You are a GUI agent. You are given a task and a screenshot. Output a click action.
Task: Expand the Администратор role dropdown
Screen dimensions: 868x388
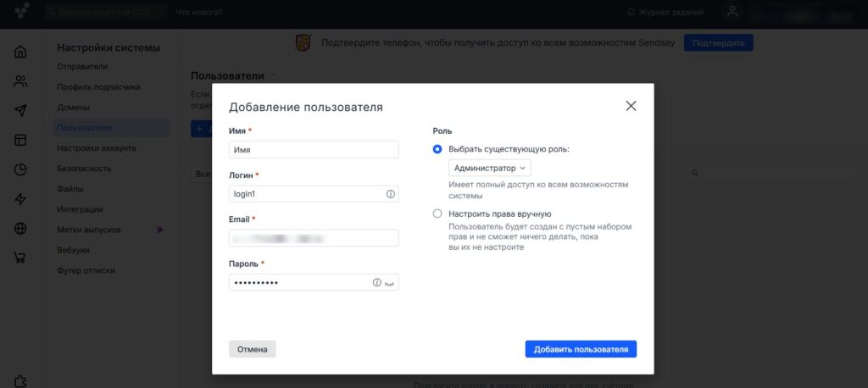click(489, 168)
